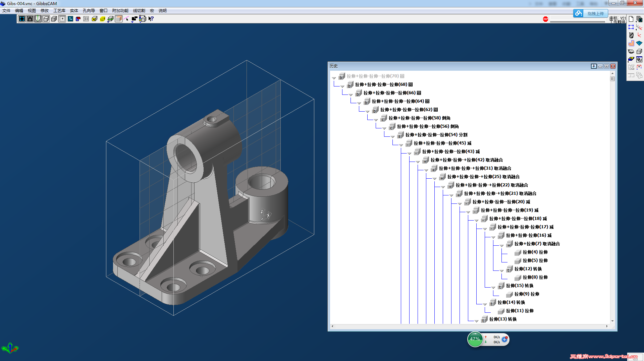Collapse the 拉伸(20) 减 node
Viewport: 644px width, 361px height.
(460, 203)
